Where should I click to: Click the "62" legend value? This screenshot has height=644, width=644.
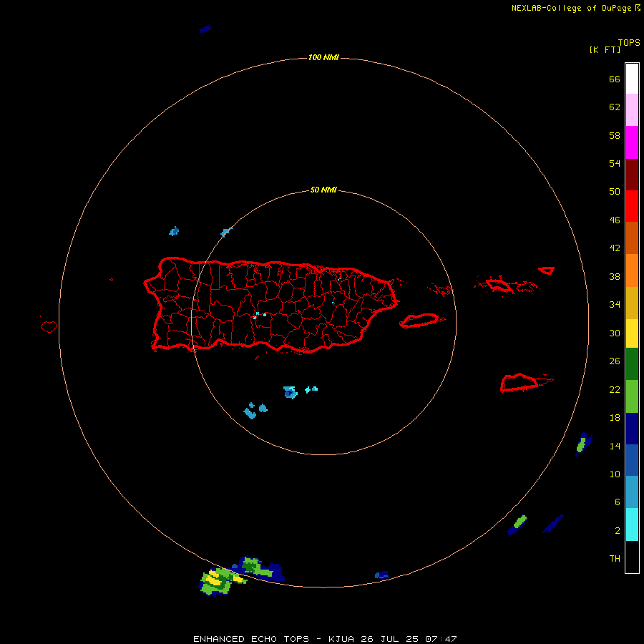(x=615, y=107)
